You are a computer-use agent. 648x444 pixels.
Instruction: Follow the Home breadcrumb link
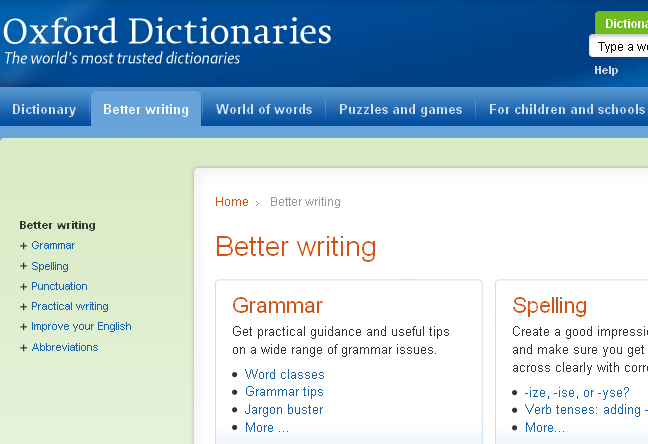click(x=232, y=202)
